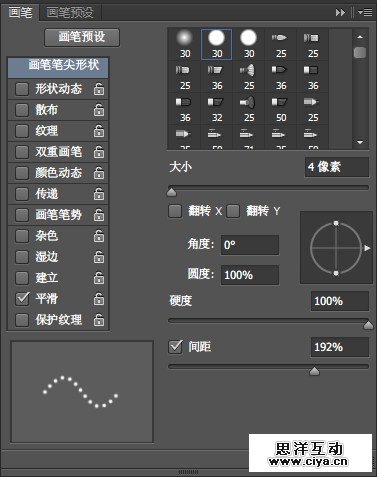Screen dimensions: 377x477
Task: Open the 纹理 settings label
Action: (x=47, y=131)
